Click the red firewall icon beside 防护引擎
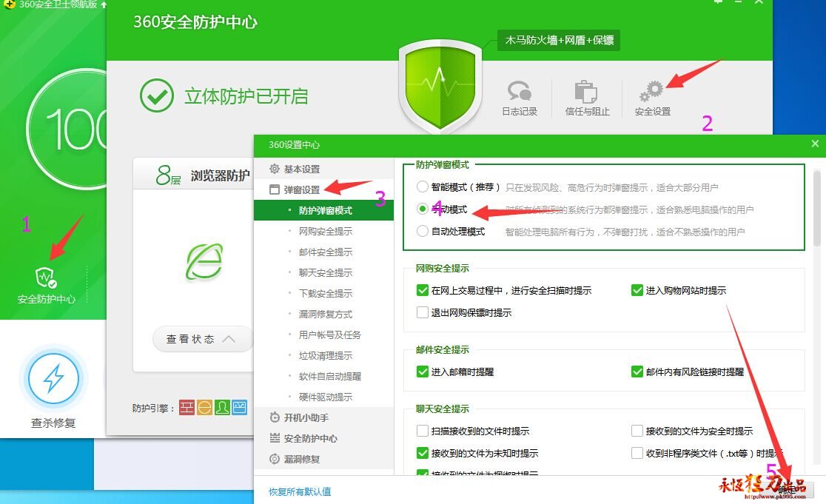This screenshot has height=504, width=826. [x=187, y=408]
